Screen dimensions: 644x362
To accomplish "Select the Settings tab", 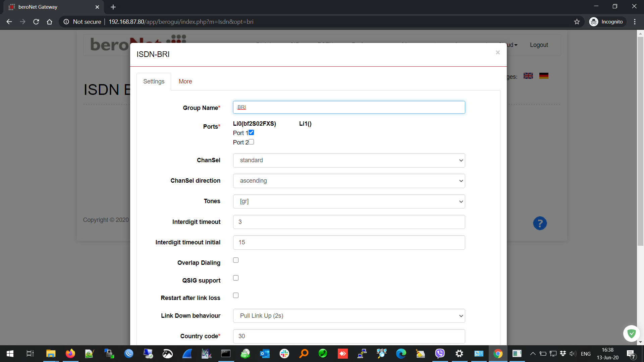I will [154, 81].
